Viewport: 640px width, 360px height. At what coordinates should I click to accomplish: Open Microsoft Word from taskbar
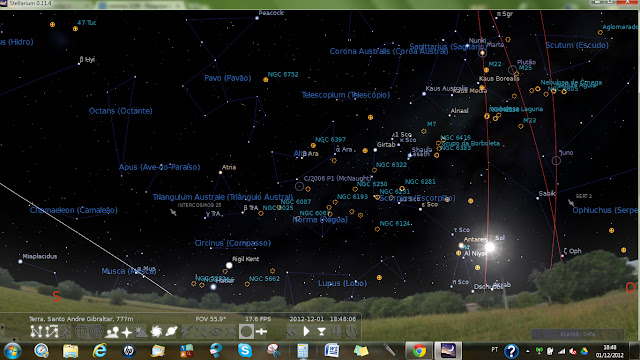pos(332,351)
